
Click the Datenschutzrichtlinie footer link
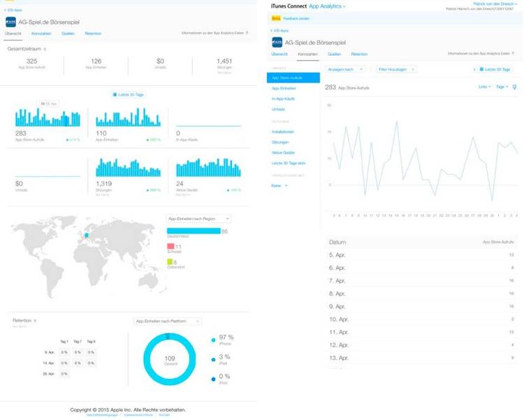tap(138, 415)
